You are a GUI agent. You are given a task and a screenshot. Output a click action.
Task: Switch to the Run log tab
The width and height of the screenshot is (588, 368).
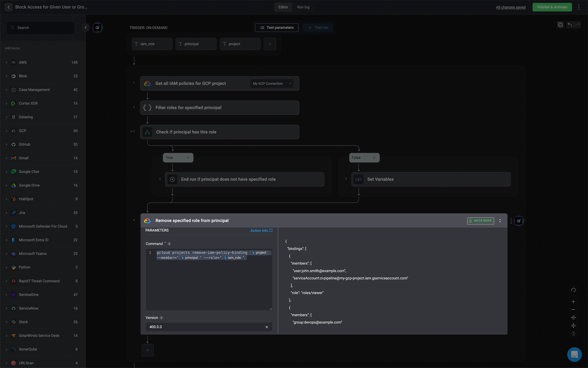pos(303,7)
